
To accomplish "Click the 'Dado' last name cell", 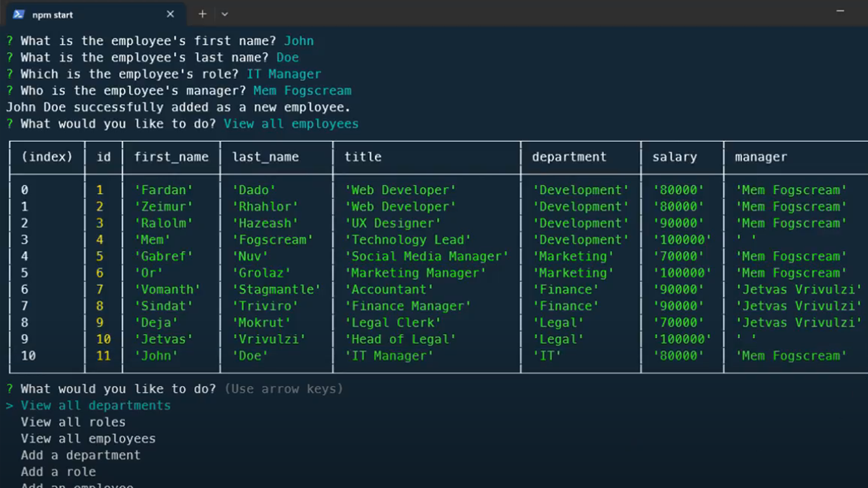I will pyautogui.click(x=254, y=190).
